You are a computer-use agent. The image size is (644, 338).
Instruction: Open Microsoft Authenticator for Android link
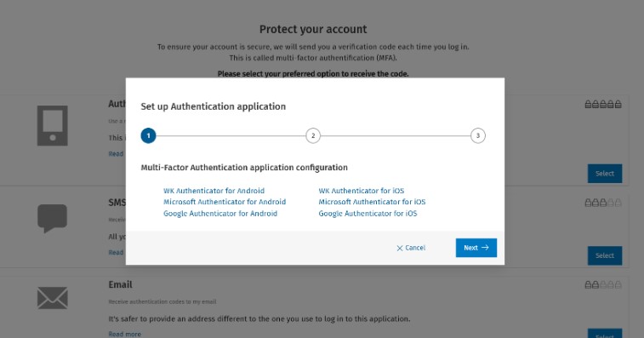225,202
